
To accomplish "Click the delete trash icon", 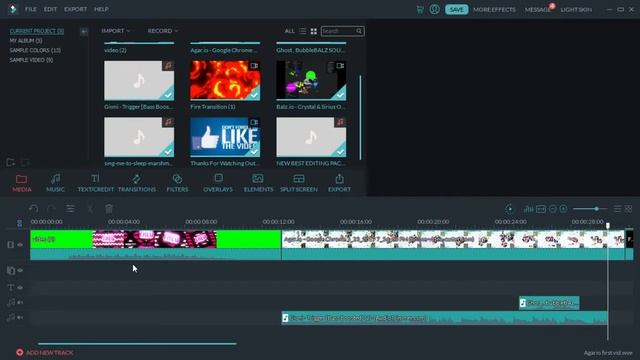I will [x=109, y=209].
